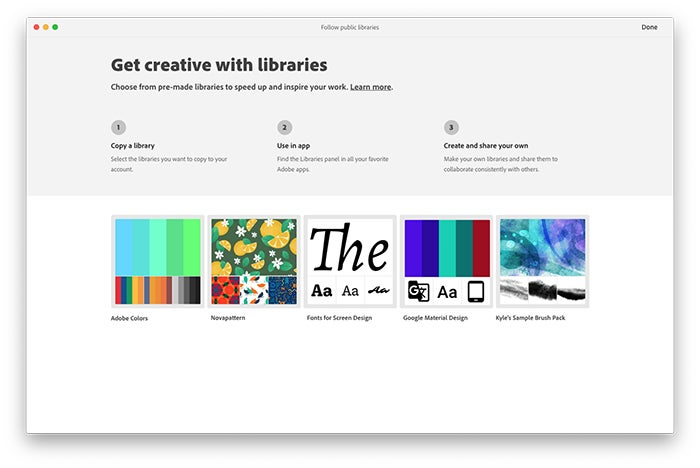Click the Fonts for Screen Design label
700x468 pixels.
[x=339, y=318]
